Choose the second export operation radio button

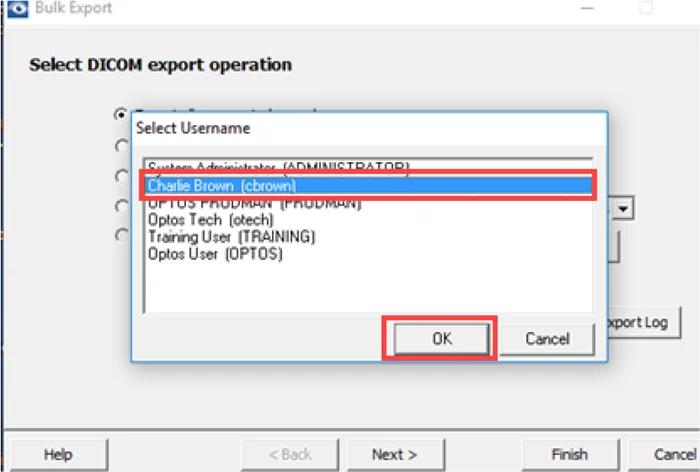click(x=122, y=145)
